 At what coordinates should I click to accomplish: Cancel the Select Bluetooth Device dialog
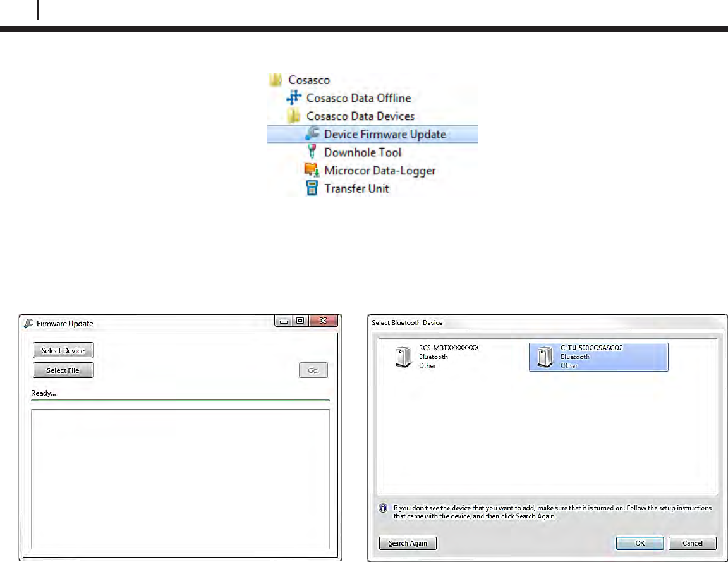692,543
